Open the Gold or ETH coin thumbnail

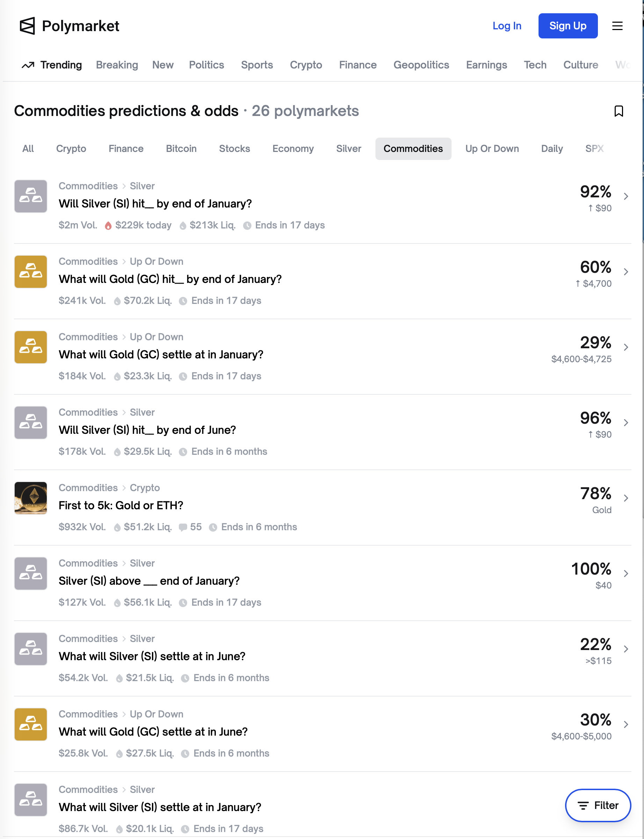coord(31,498)
